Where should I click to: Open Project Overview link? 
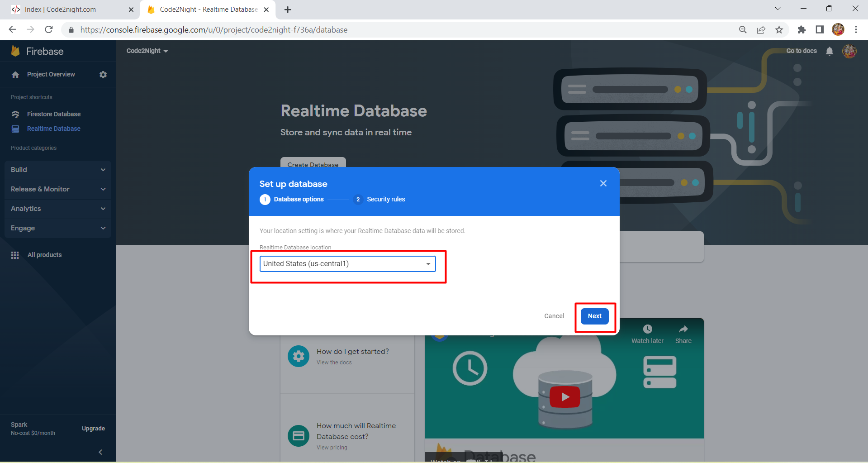[x=51, y=74]
